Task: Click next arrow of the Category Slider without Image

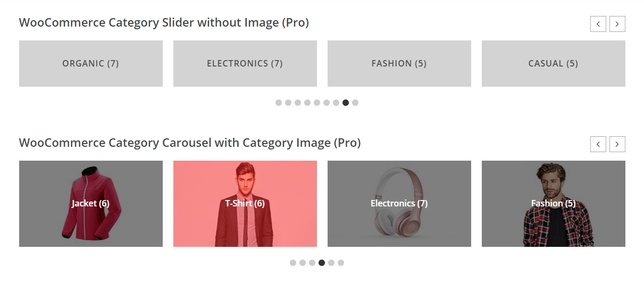Action: coord(617,24)
